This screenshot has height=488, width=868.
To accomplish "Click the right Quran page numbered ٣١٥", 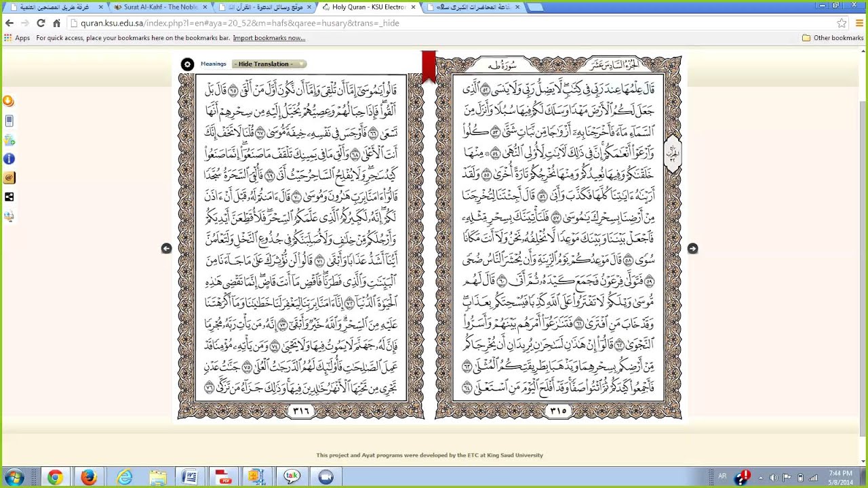I will point(558,238).
